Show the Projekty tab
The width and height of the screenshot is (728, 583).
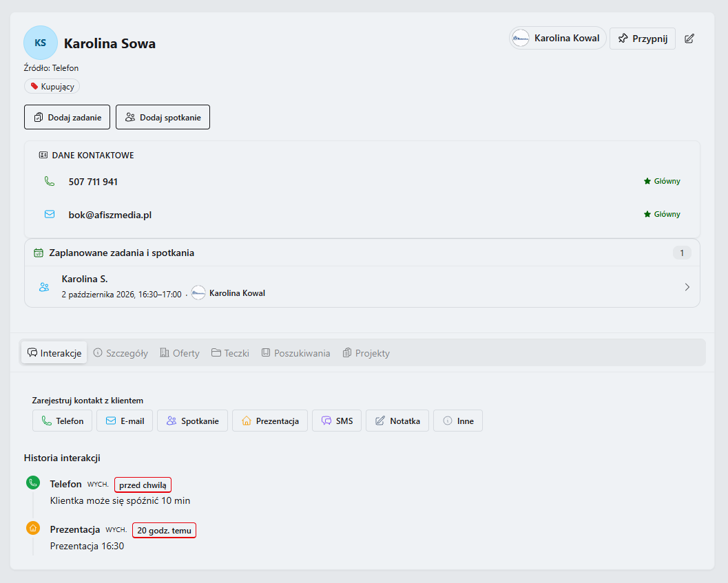coord(366,353)
